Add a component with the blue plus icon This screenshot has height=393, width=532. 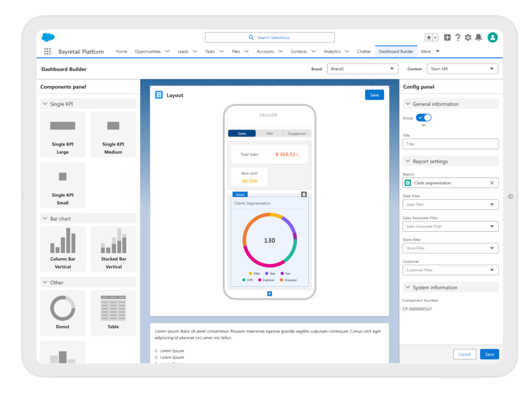[270, 294]
